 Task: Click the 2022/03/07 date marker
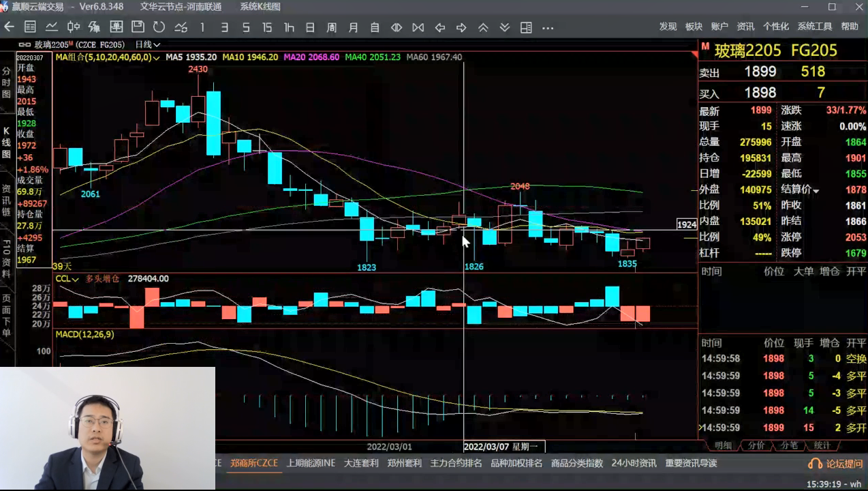pos(486,447)
